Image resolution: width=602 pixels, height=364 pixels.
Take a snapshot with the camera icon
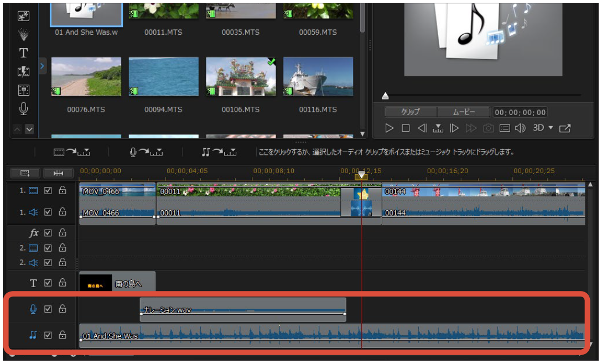488,128
